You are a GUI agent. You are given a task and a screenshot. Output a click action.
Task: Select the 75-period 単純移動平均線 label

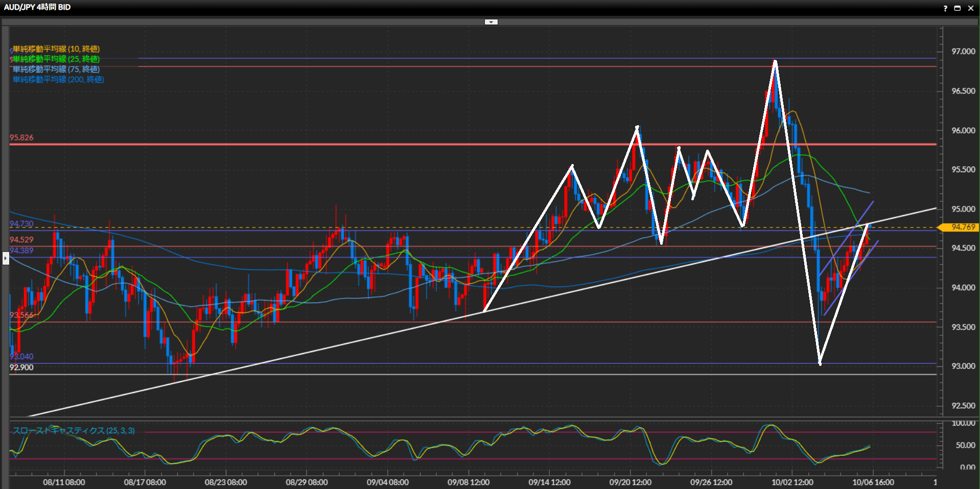pos(56,69)
